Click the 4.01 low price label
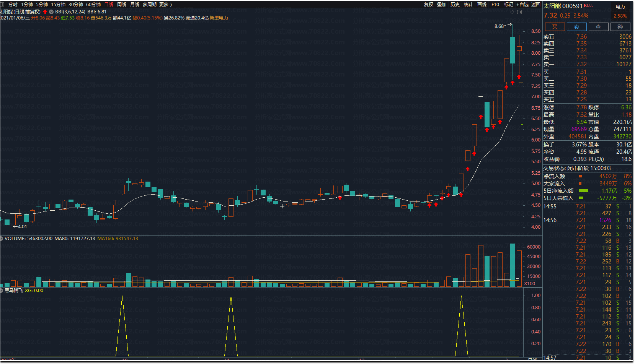 [x=22, y=227]
